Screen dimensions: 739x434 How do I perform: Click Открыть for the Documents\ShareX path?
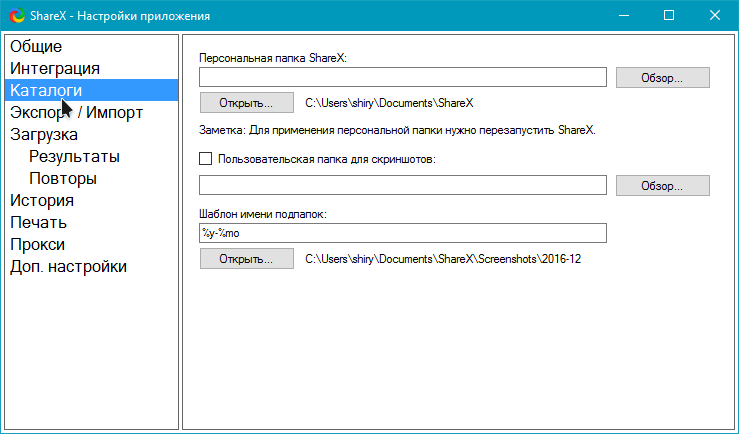click(x=246, y=103)
